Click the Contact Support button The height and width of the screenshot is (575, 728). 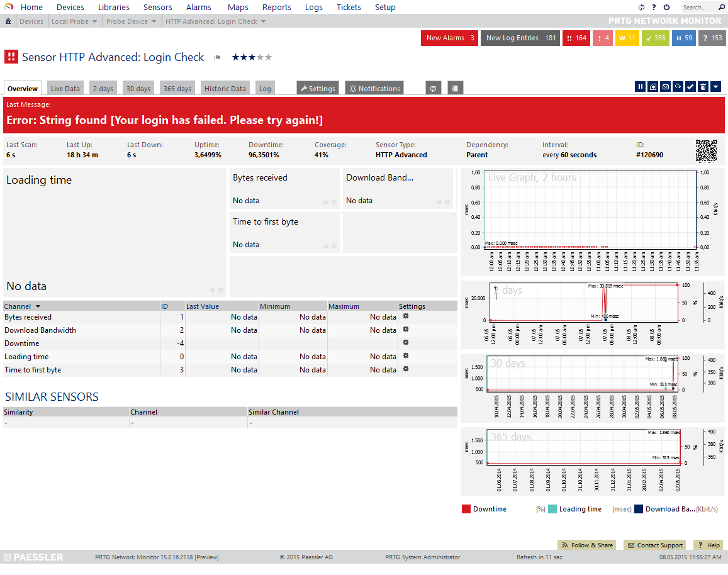[655, 545]
